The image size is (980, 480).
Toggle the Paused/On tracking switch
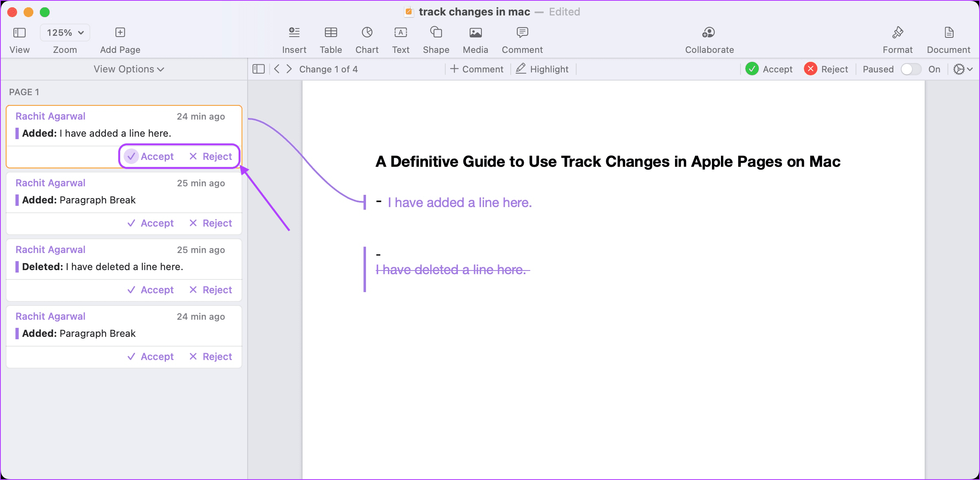tap(910, 69)
